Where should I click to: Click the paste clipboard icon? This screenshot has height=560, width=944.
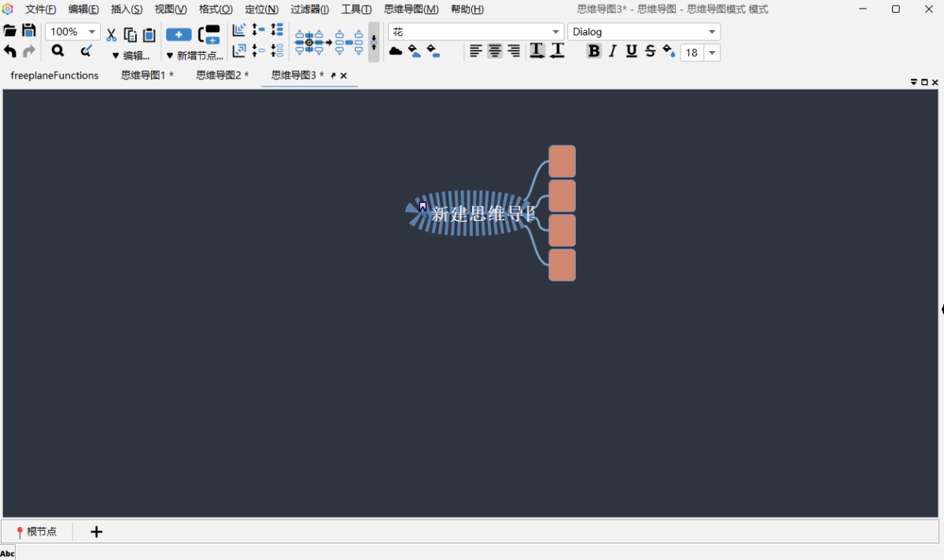(x=149, y=35)
